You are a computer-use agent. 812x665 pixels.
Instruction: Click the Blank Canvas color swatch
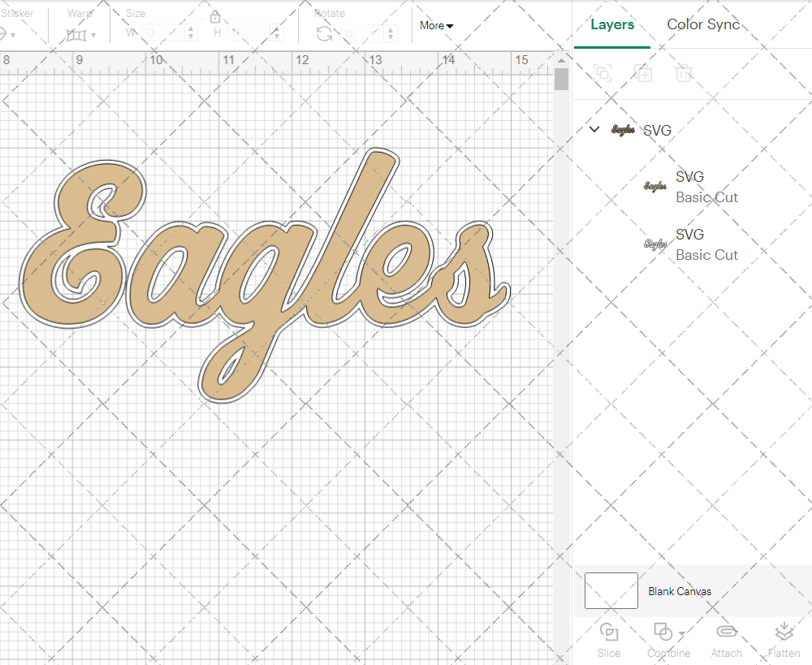[x=611, y=591]
